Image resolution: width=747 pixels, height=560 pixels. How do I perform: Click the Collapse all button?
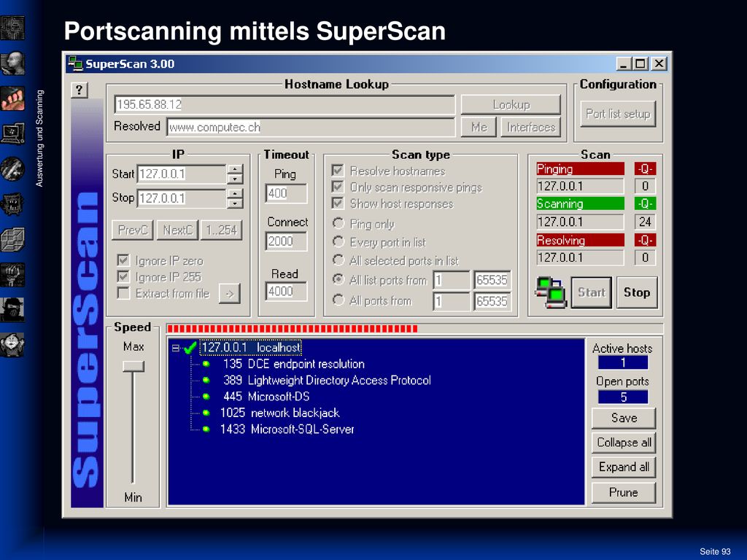click(x=624, y=443)
